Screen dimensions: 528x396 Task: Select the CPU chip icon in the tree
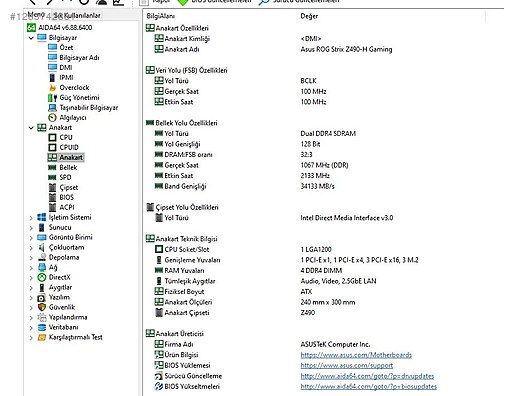pyautogui.click(x=52, y=137)
